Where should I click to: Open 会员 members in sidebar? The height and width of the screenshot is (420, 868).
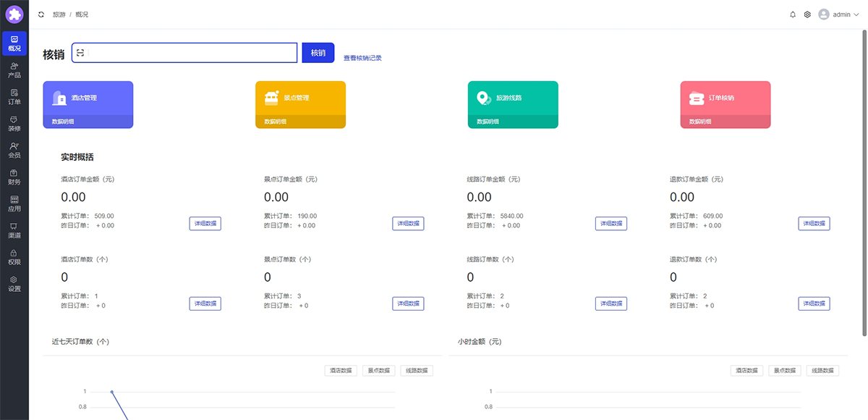pos(14,151)
